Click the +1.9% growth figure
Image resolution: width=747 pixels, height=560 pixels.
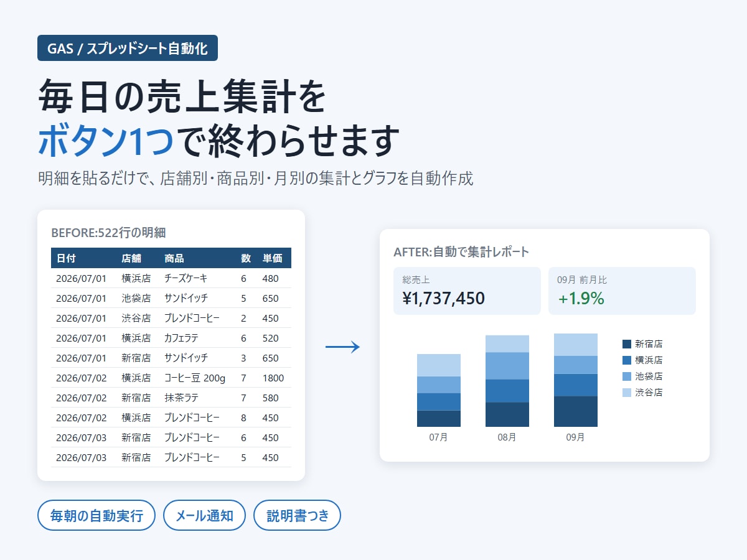pos(581,299)
